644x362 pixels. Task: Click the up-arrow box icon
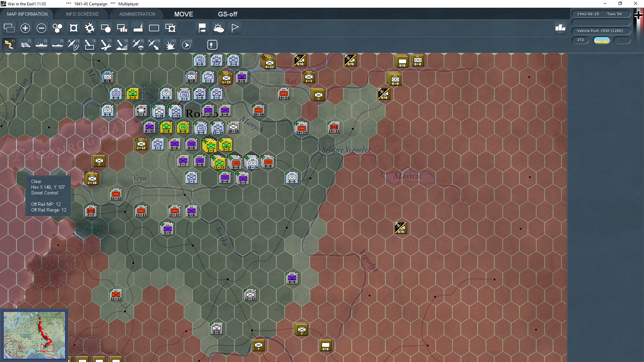(212, 45)
